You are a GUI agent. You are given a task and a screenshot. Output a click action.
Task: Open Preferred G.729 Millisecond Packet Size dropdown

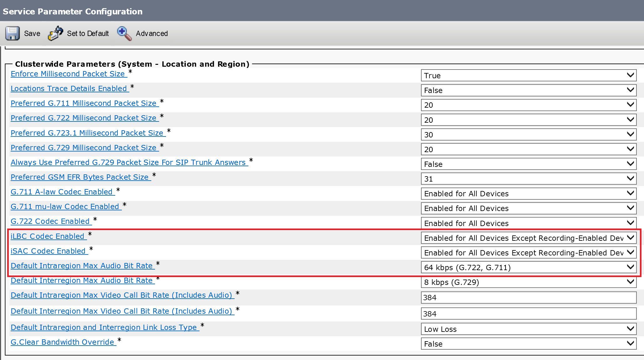[528, 149]
